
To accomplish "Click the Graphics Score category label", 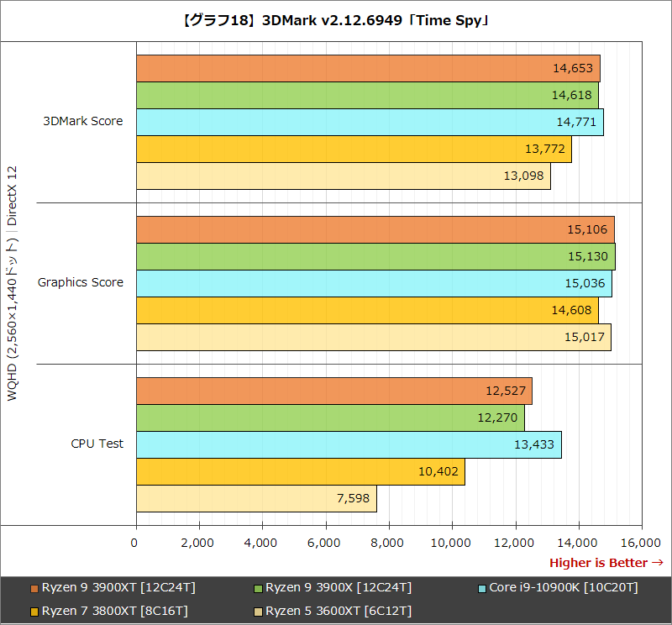I will pos(80,282).
